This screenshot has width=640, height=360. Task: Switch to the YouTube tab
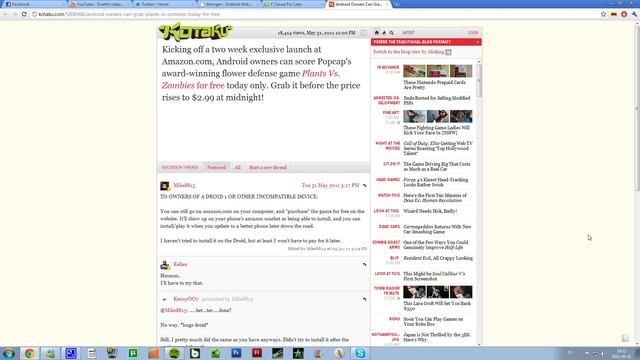(99, 4)
